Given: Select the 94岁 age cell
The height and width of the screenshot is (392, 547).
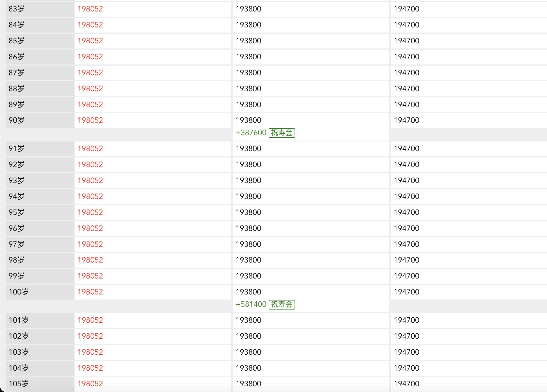Looking at the screenshot, I should (17, 197).
